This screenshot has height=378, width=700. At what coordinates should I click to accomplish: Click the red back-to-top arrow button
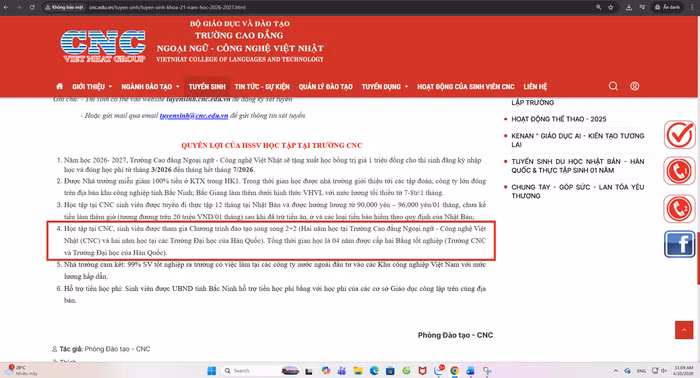[684, 330]
